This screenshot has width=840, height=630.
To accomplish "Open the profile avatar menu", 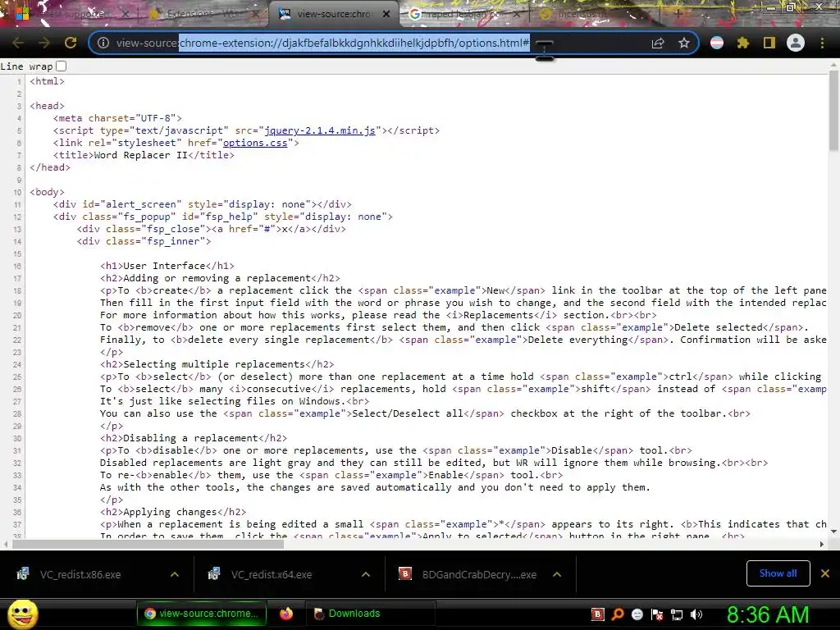I will 796,43.
